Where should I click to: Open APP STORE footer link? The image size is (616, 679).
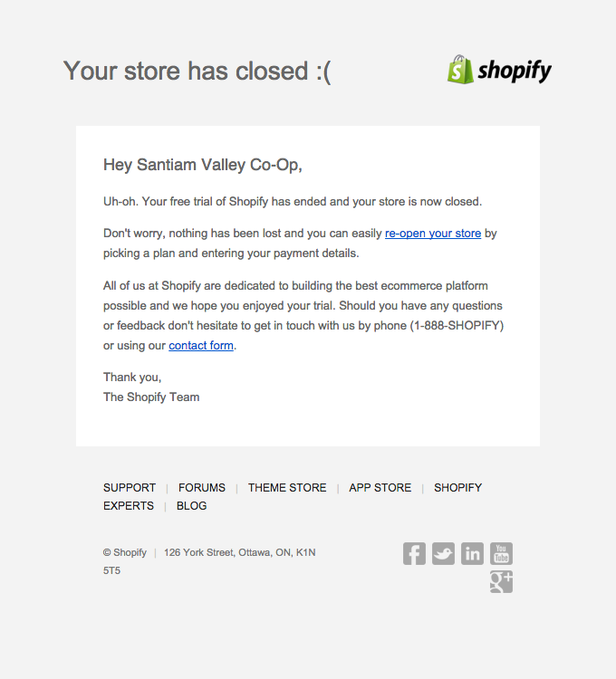click(x=380, y=488)
